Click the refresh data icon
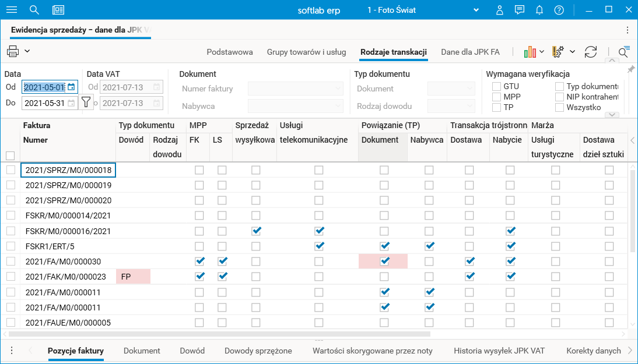Viewport: 638px width, 364px height. coord(591,52)
